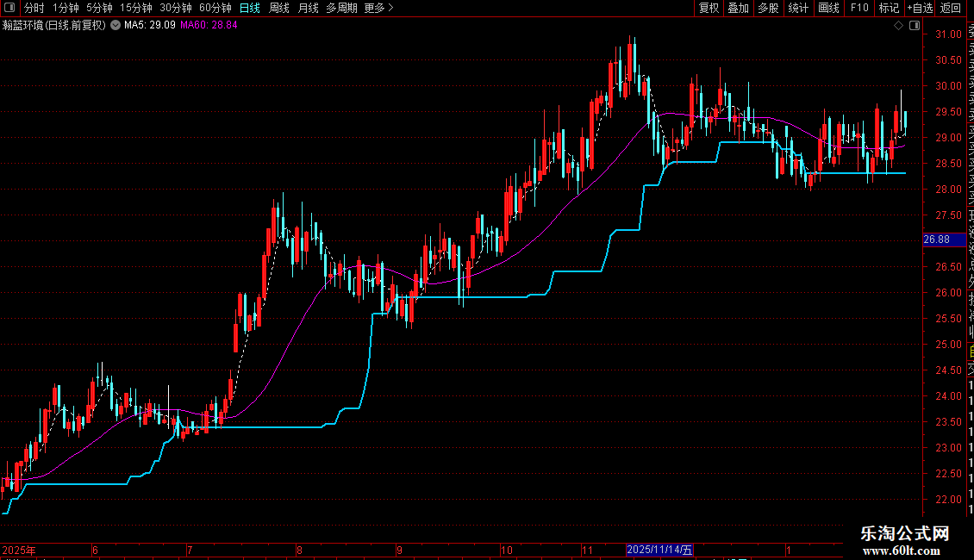
Task: Select the 5分钟 period tab
Action: click(99, 8)
